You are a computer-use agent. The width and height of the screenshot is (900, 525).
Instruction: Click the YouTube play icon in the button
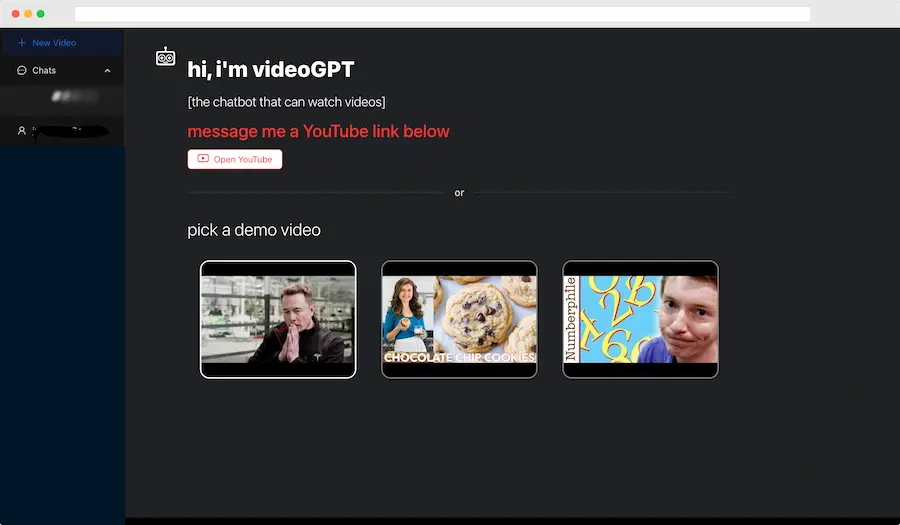(203, 159)
